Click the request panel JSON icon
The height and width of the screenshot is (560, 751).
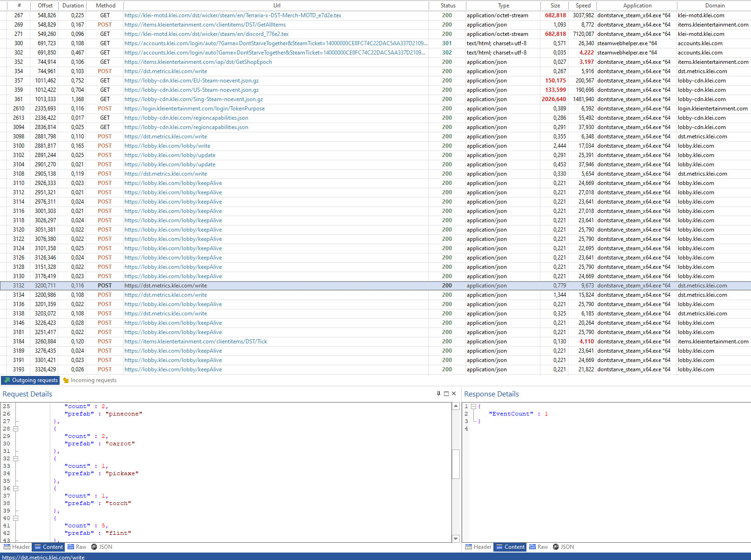[94, 547]
